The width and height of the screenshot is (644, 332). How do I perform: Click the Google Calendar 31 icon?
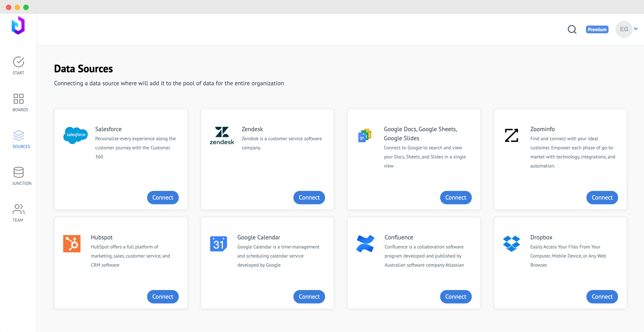pos(218,243)
